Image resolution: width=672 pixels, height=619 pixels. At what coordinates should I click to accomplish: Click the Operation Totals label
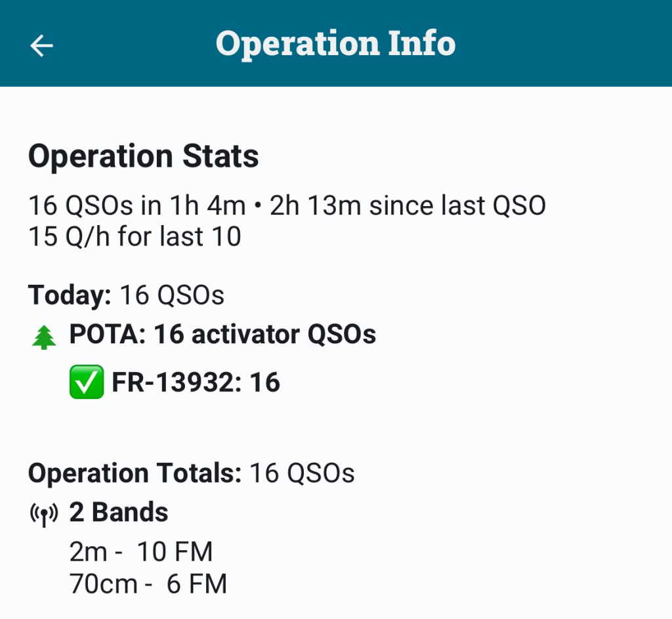click(135, 473)
